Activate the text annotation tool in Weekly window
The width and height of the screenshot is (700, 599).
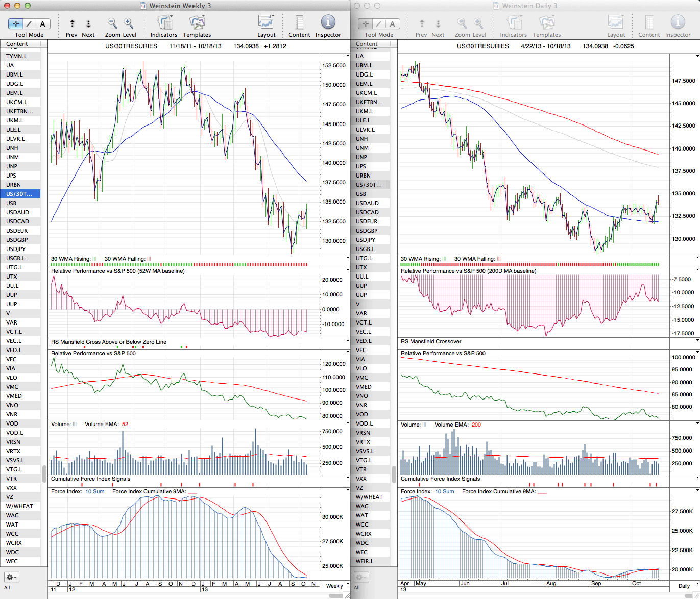tap(42, 23)
